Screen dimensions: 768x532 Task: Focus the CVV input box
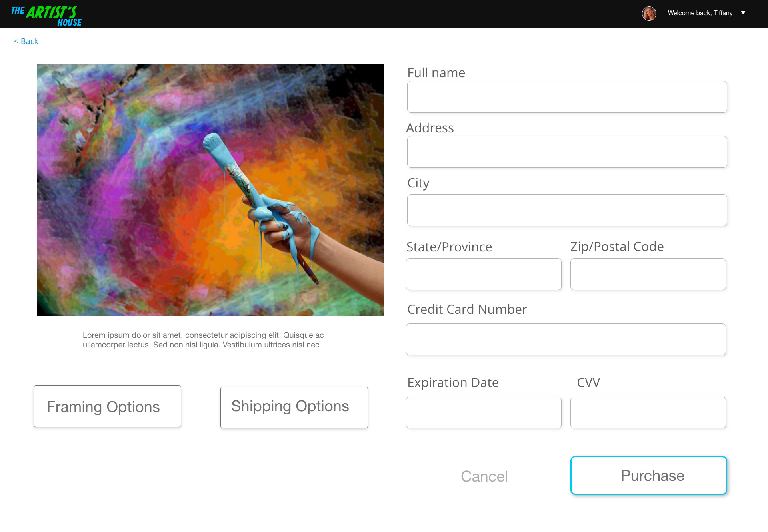pos(648,412)
